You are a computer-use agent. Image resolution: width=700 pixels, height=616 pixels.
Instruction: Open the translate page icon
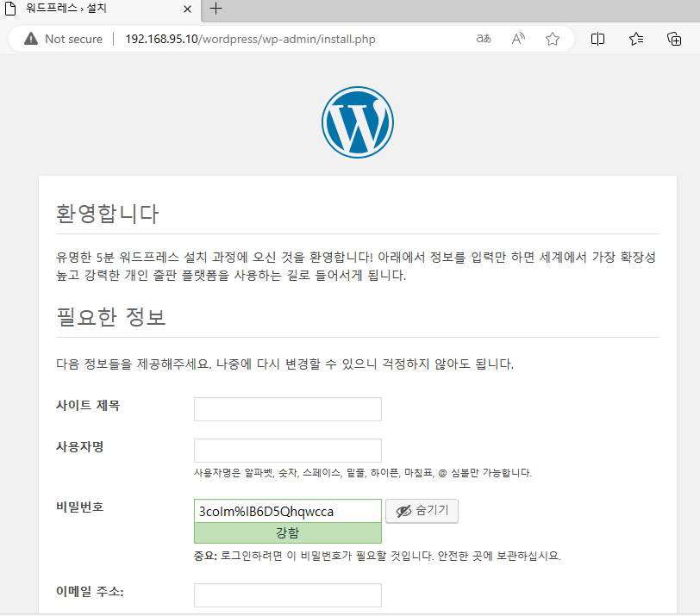pos(484,39)
